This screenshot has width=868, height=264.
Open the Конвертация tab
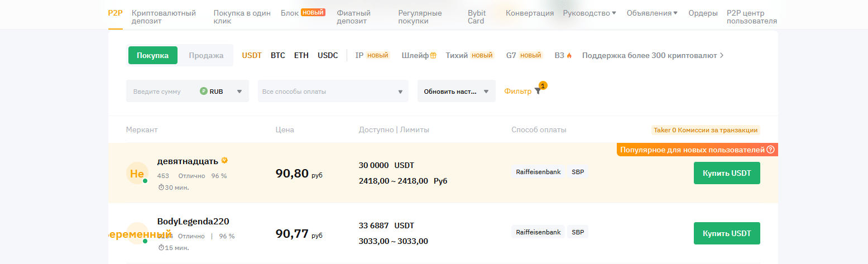[530, 13]
